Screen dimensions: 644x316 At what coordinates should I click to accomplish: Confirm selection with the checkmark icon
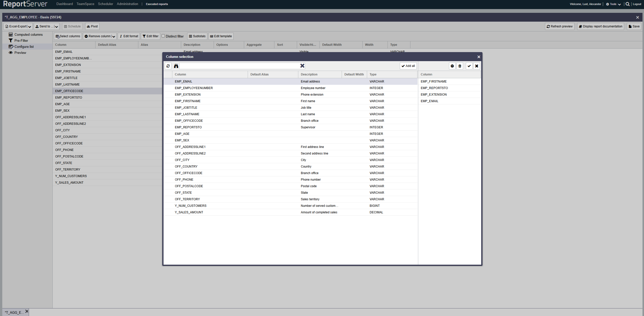(x=469, y=66)
